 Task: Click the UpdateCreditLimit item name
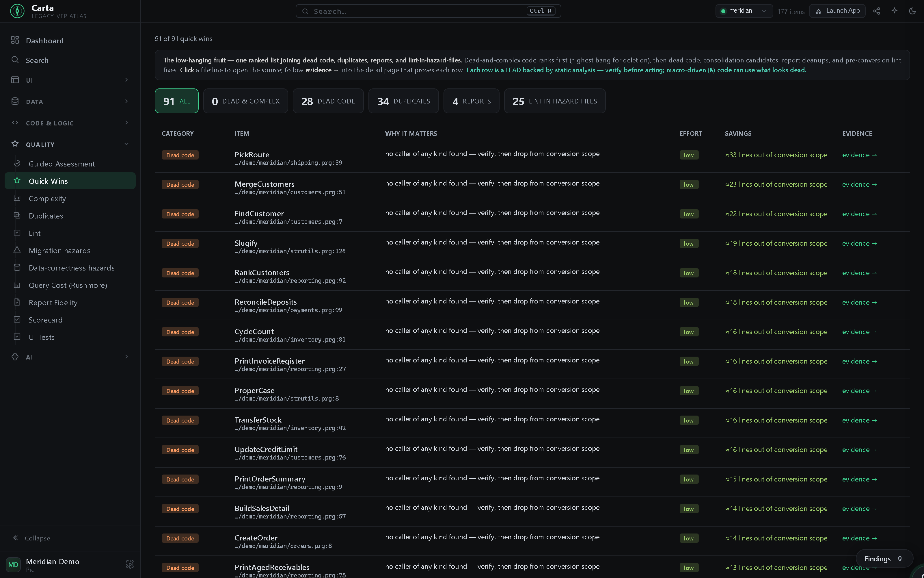[x=266, y=450]
